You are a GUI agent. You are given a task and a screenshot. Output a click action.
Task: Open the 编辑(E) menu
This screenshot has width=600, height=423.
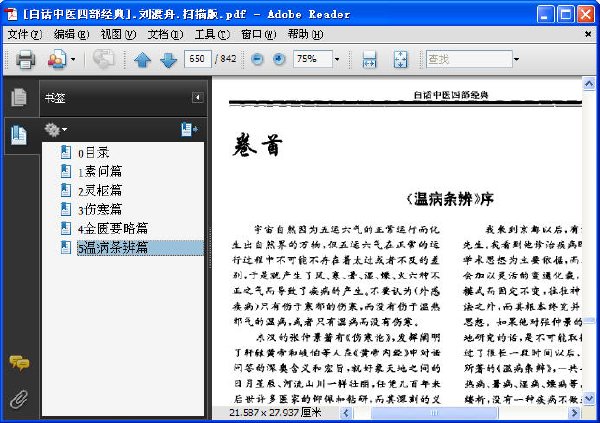click(72, 34)
